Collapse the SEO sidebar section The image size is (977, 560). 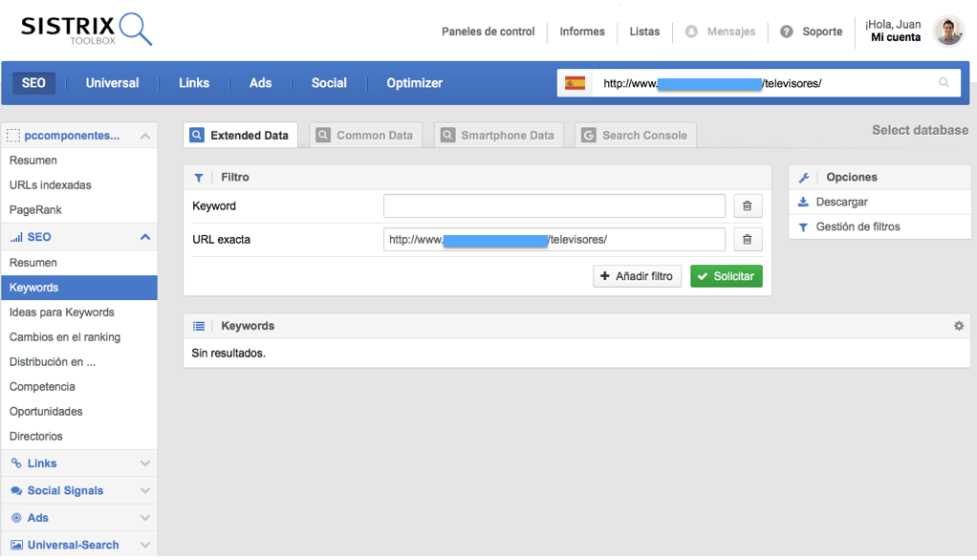[x=144, y=237]
